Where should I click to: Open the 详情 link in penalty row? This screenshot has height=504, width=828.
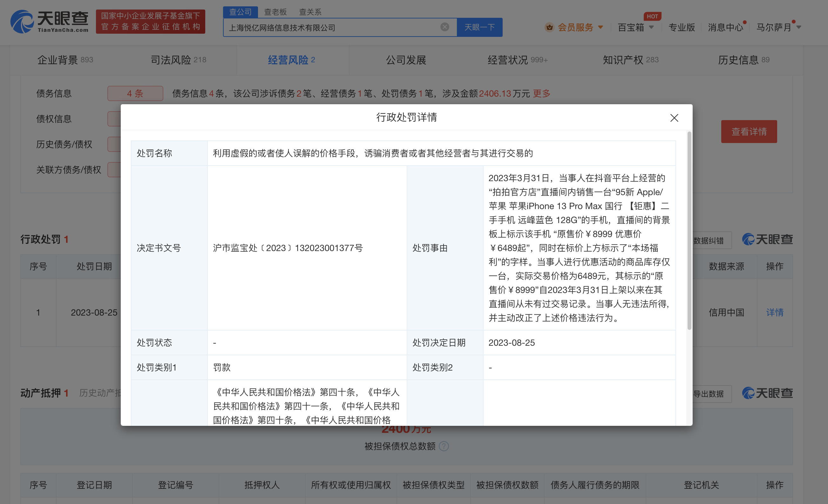[x=774, y=312]
